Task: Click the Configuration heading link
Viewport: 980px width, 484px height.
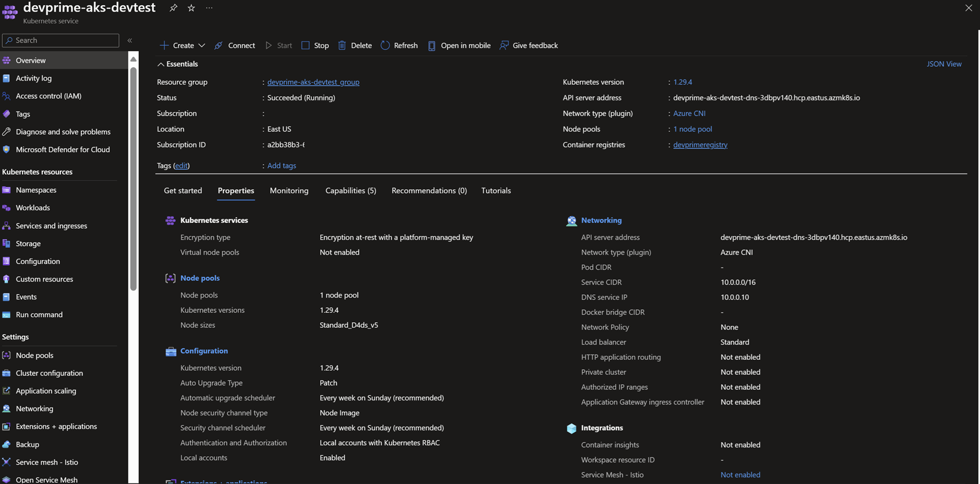Action: (204, 351)
